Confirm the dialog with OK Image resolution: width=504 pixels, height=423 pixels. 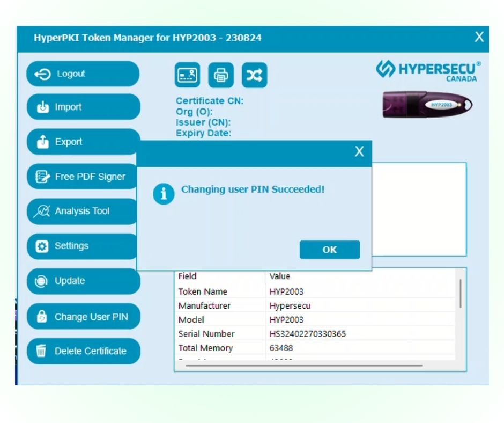coord(330,250)
